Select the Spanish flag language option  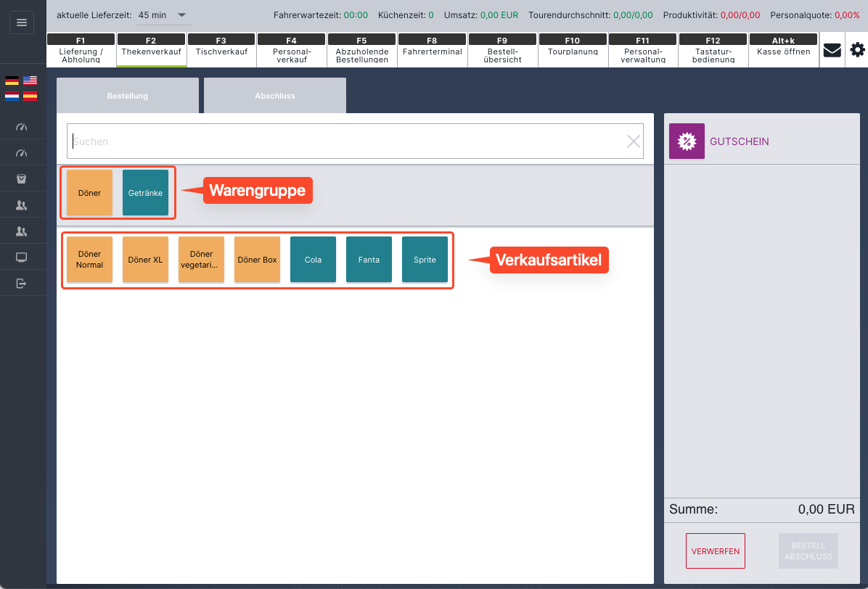coord(30,96)
